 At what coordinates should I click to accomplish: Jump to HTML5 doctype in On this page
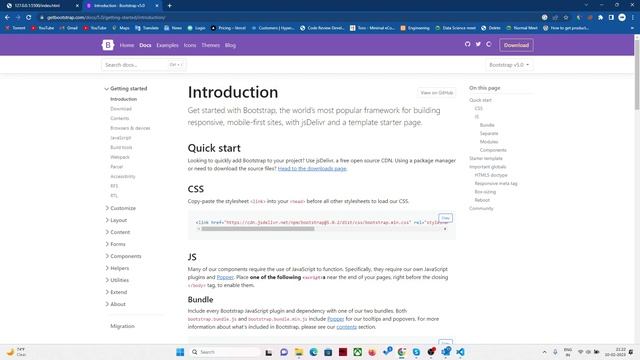pos(491,175)
